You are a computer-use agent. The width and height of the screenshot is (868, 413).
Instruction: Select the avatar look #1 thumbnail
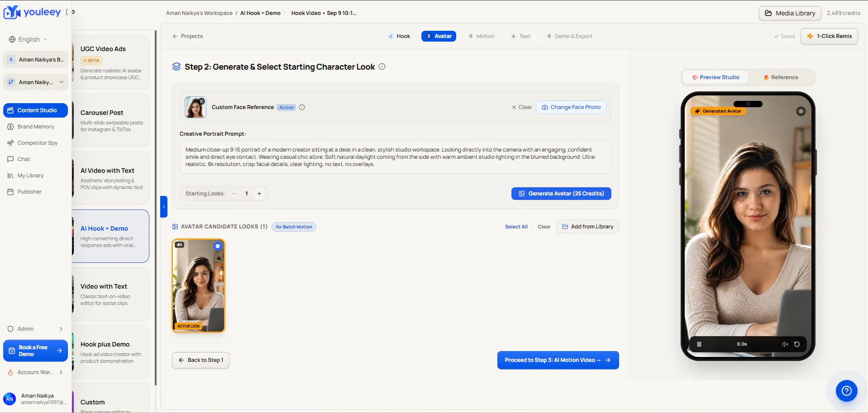click(198, 285)
